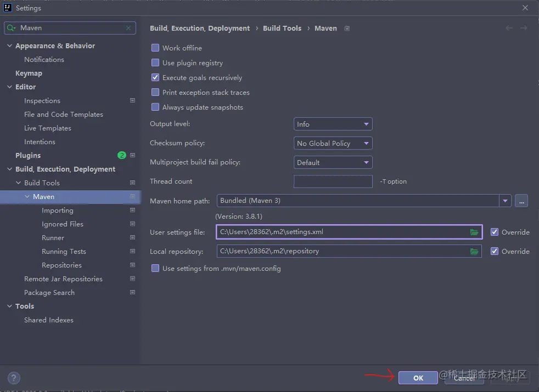Open the Multiproject build fail policy dropdown

click(x=333, y=162)
